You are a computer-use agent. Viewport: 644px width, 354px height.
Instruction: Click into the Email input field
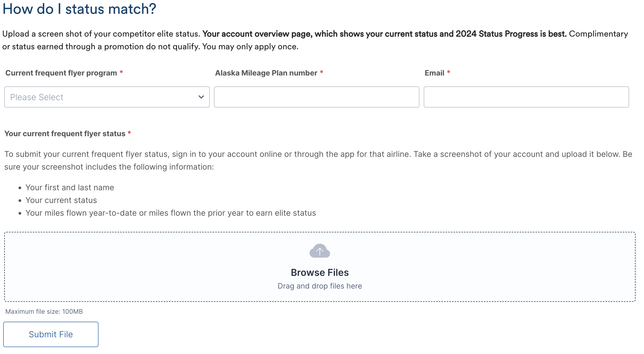[x=526, y=97]
